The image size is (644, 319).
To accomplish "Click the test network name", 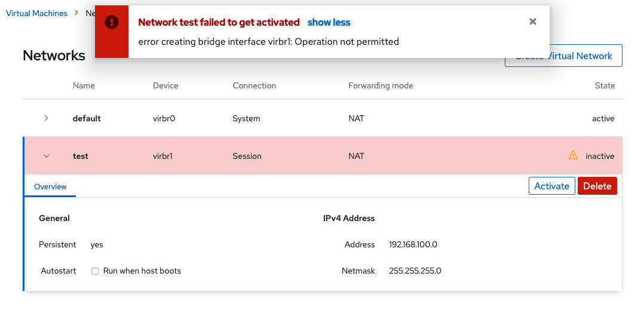I will tap(81, 156).
